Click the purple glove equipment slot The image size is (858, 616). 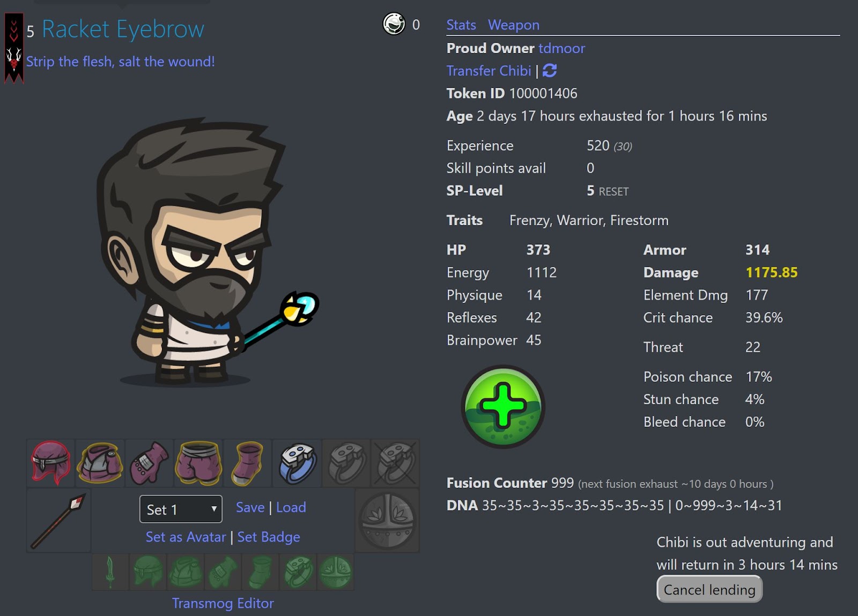pos(149,463)
